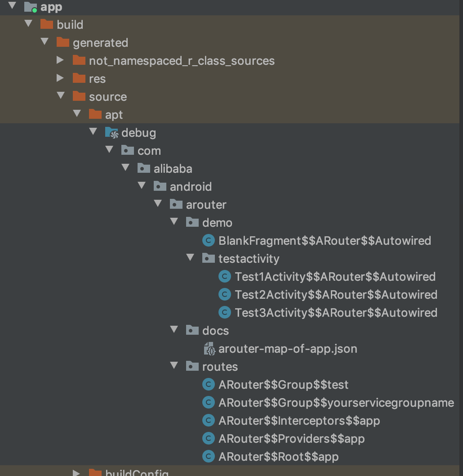463x476 pixels.
Task: Select ARouter$$Providers$$app class name
Action: coord(292,438)
